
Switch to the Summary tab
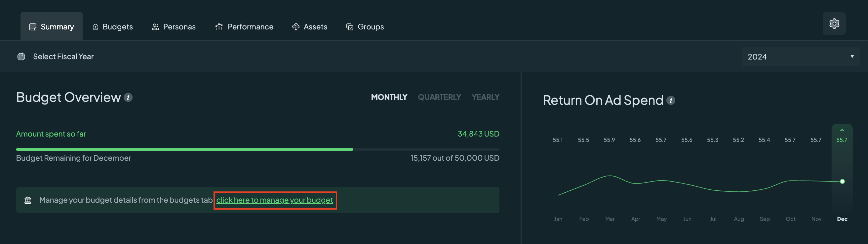pos(52,27)
